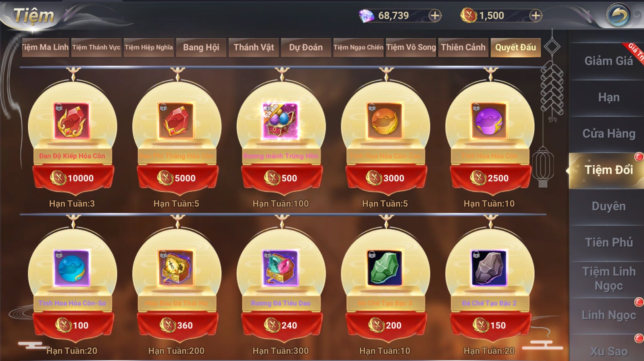
Task: Open the Giảm Giá sidebar section
Action: pyautogui.click(x=609, y=61)
